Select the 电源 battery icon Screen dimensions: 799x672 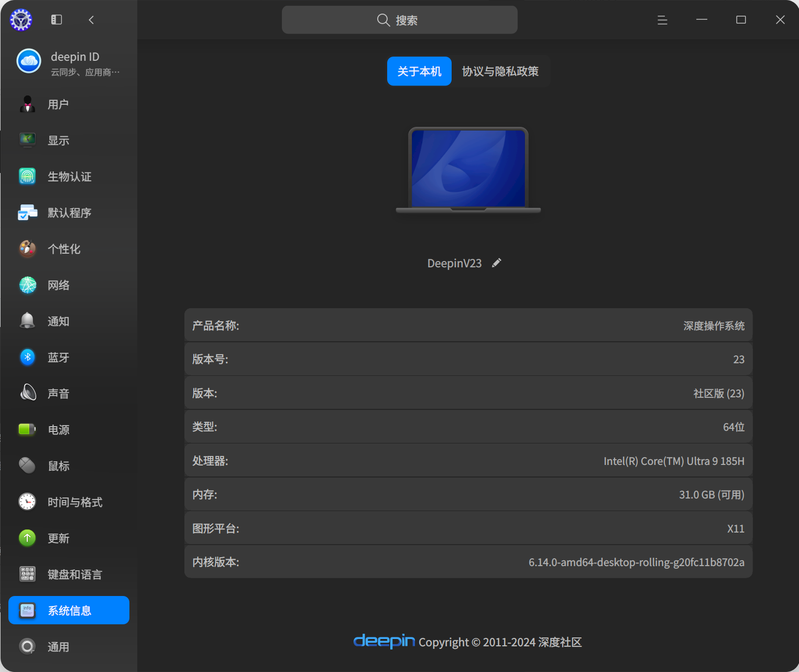point(27,429)
